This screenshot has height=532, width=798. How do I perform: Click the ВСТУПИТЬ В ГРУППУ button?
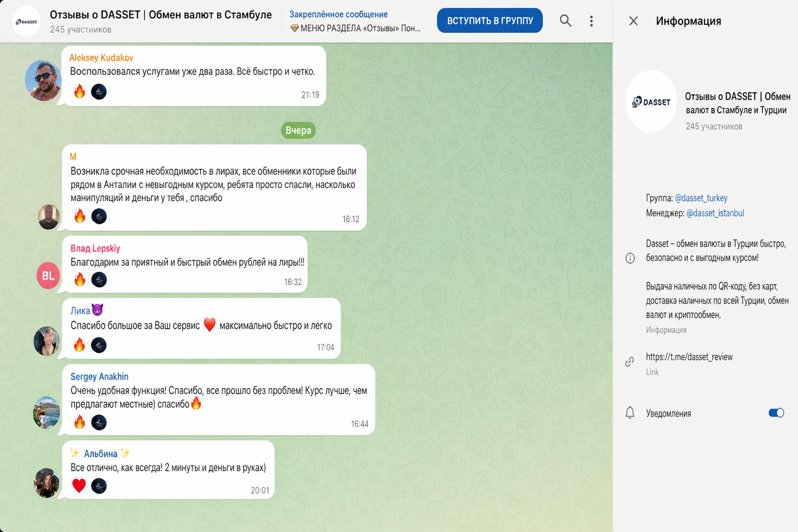pyautogui.click(x=490, y=20)
